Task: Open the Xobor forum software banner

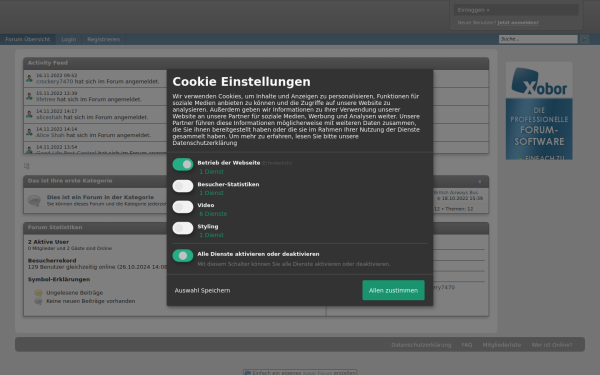Action: 539,111
